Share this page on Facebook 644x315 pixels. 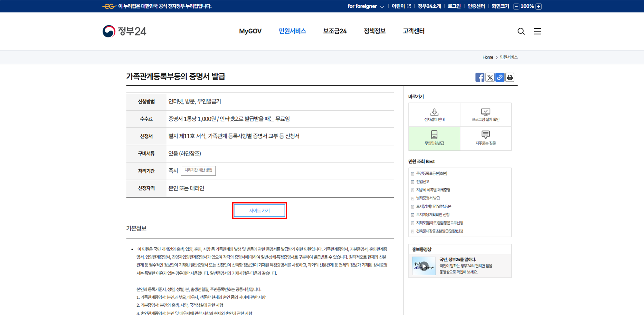coord(479,77)
